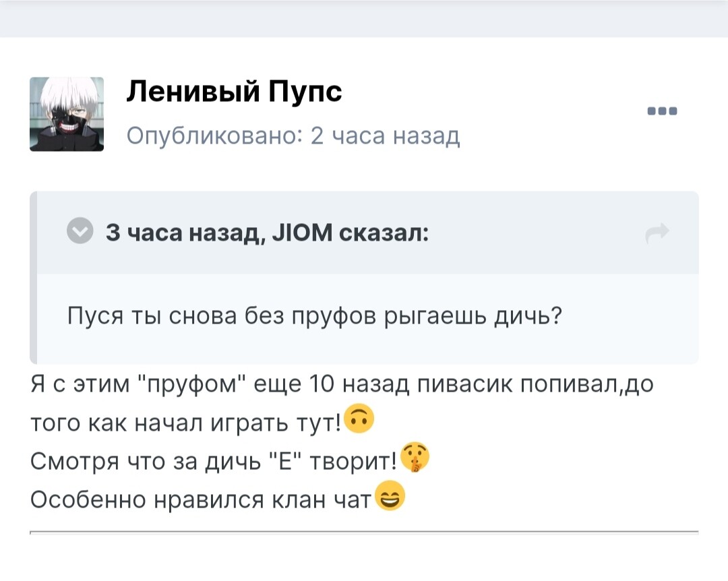
Task: Collapse the quote using the chevron icon
Action: pyautogui.click(x=81, y=233)
